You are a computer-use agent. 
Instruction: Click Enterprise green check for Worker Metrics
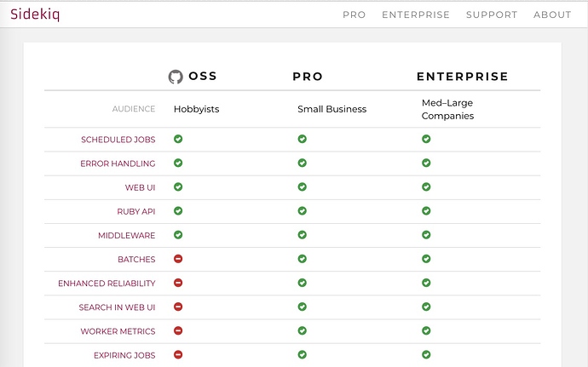click(x=426, y=331)
